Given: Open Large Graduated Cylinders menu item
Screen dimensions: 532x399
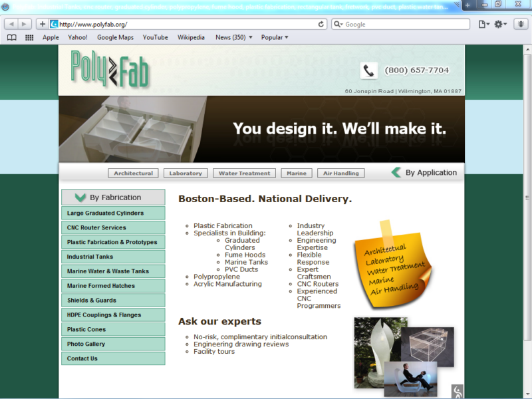Looking at the screenshot, I should (x=113, y=213).
